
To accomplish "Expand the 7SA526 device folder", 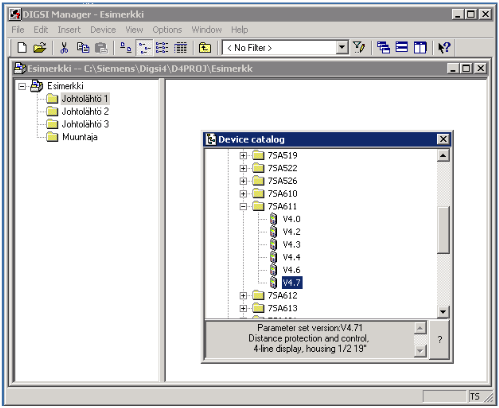I will click(x=243, y=181).
